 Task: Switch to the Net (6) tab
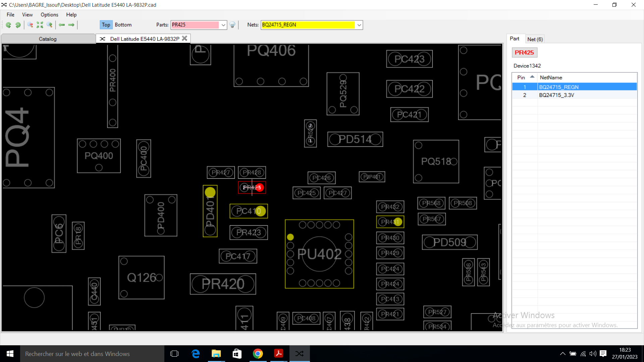click(x=535, y=39)
